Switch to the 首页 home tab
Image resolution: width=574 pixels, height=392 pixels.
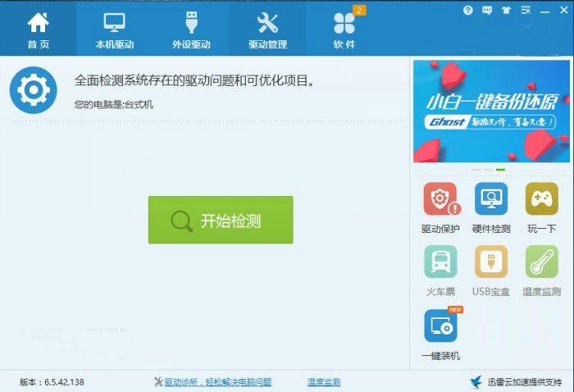click(x=38, y=30)
